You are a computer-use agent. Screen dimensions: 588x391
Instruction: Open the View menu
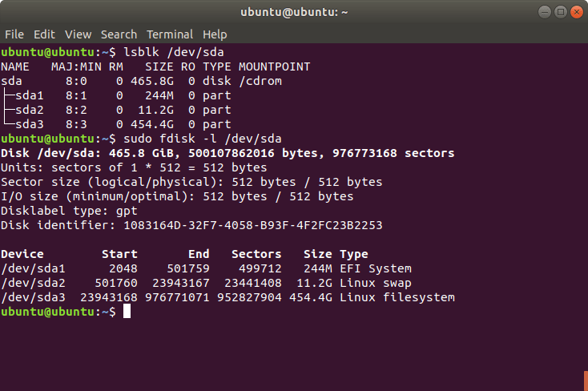pos(78,34)
